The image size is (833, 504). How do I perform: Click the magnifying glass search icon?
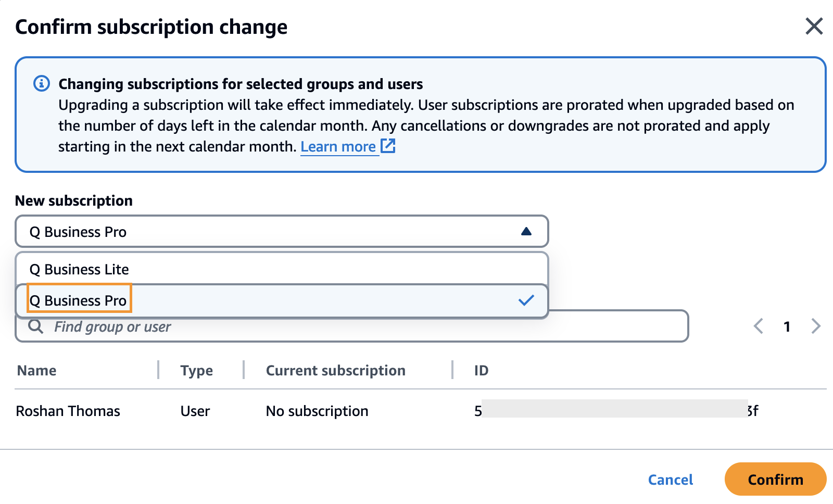coord(35,327)
